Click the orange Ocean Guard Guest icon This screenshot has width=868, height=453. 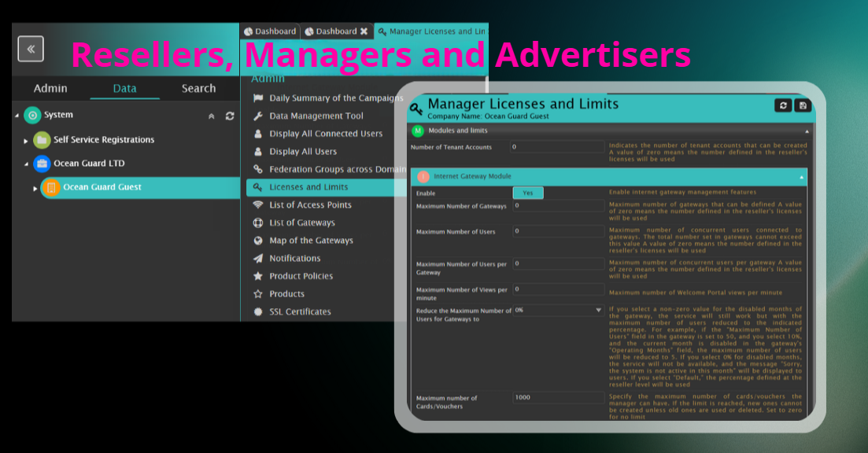click(x=50, y=188)
